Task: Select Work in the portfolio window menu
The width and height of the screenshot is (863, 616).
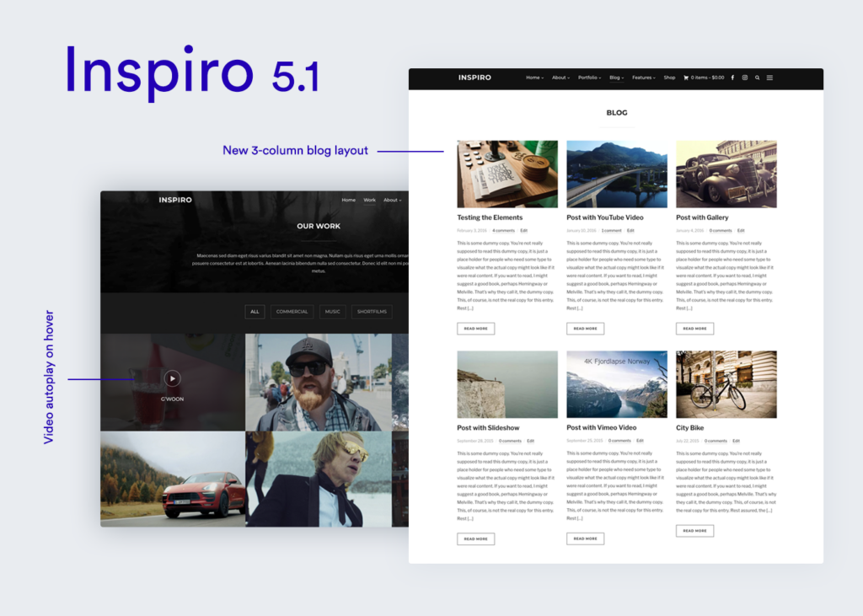Action: [369, 200]
